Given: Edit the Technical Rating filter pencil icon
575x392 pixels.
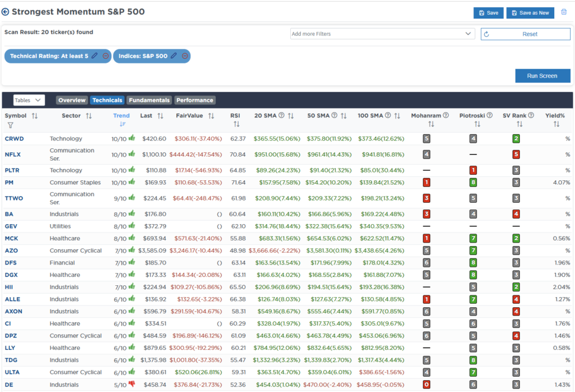Looking at the screenshot, I should 94,56.
